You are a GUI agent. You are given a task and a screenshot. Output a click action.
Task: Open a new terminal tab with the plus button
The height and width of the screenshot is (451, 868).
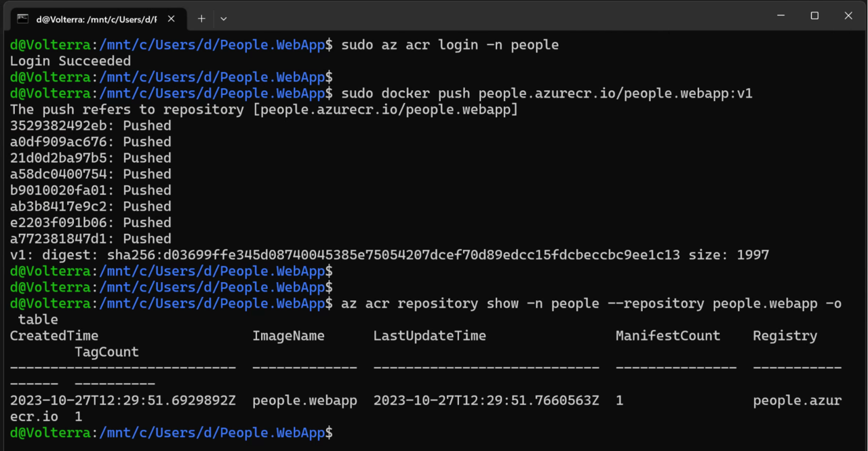tap(201, 19)
